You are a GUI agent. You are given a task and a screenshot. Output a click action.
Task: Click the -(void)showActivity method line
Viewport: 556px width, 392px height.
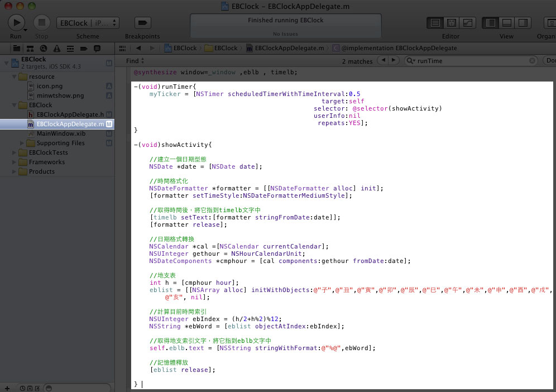click(x=172, y=145)
